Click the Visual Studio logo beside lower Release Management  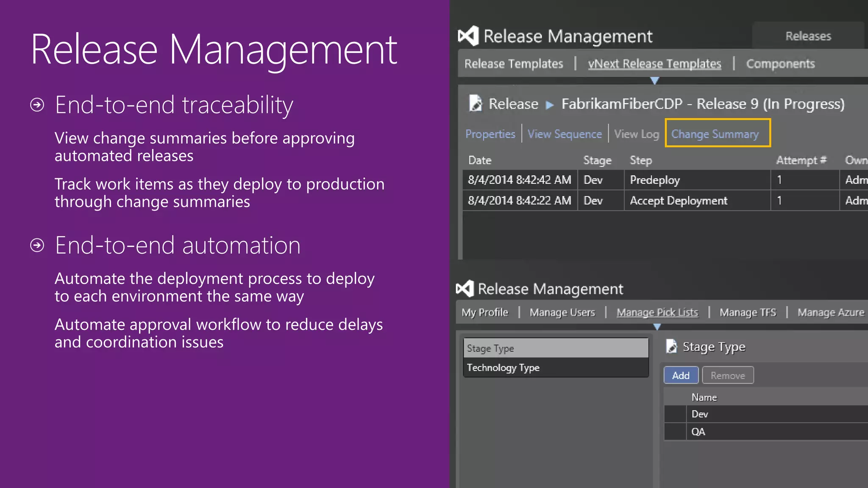tap(465, 288)
